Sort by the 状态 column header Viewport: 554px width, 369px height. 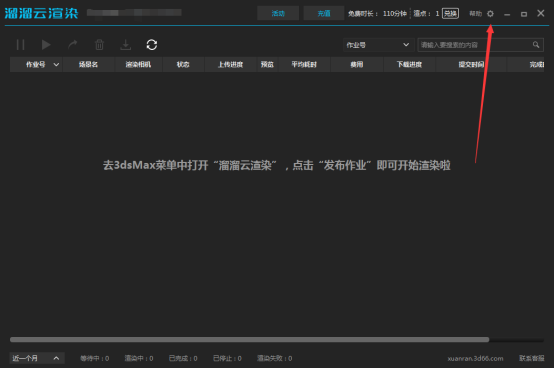pyautogui.click(x=183, y=64)
